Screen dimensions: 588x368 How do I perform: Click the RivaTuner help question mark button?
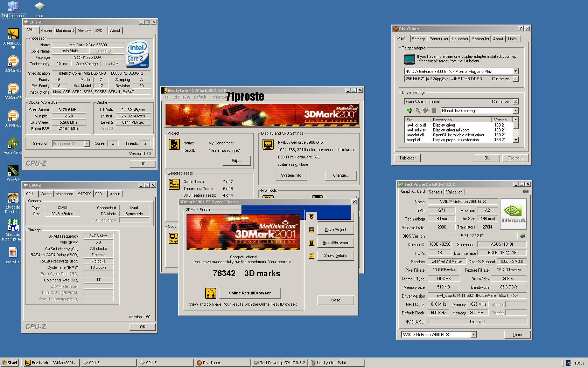point(520,29)
